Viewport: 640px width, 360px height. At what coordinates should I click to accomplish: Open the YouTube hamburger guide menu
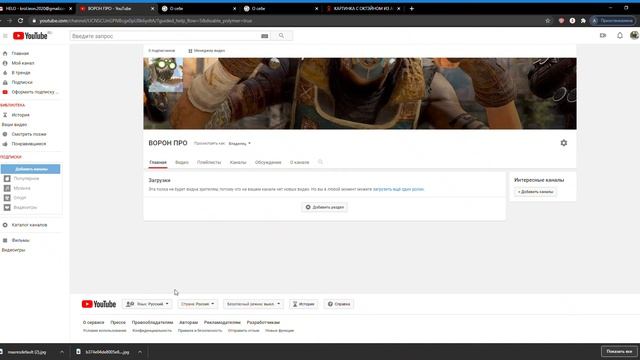pyautogui.click(x=5, y=36)
